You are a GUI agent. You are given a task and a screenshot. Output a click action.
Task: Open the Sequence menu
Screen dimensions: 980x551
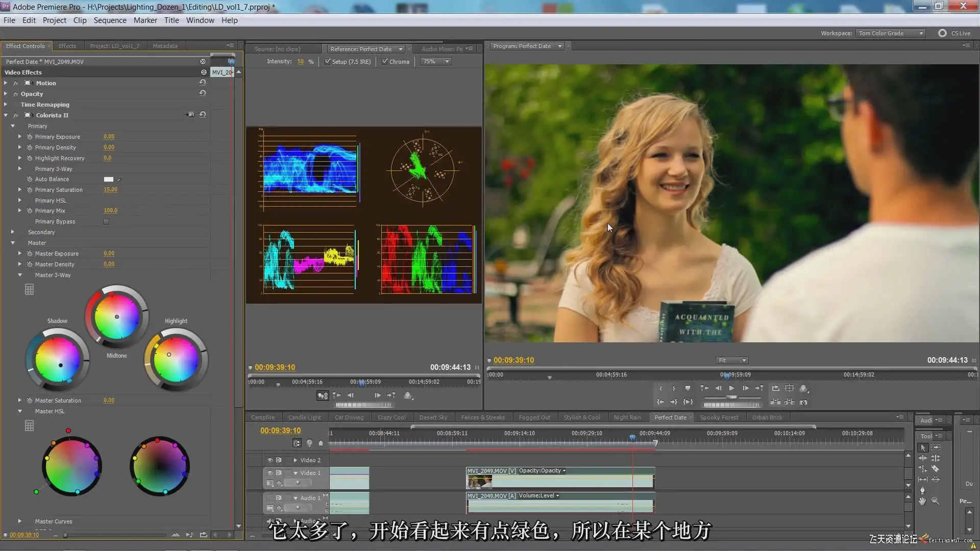[110, 20]
